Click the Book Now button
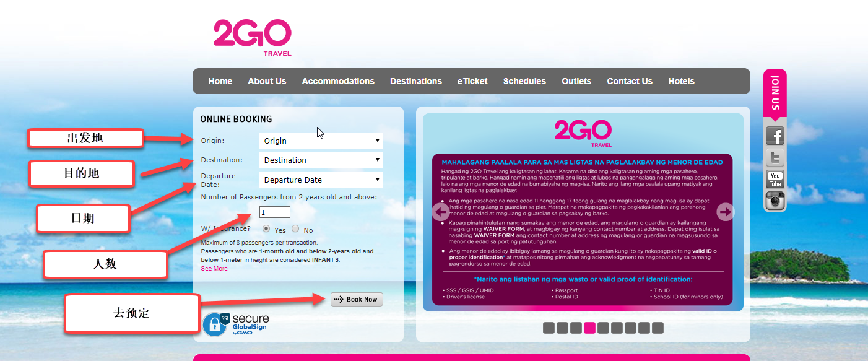The height and width of the screenshot is (361, 868). (x=357, y=299)
